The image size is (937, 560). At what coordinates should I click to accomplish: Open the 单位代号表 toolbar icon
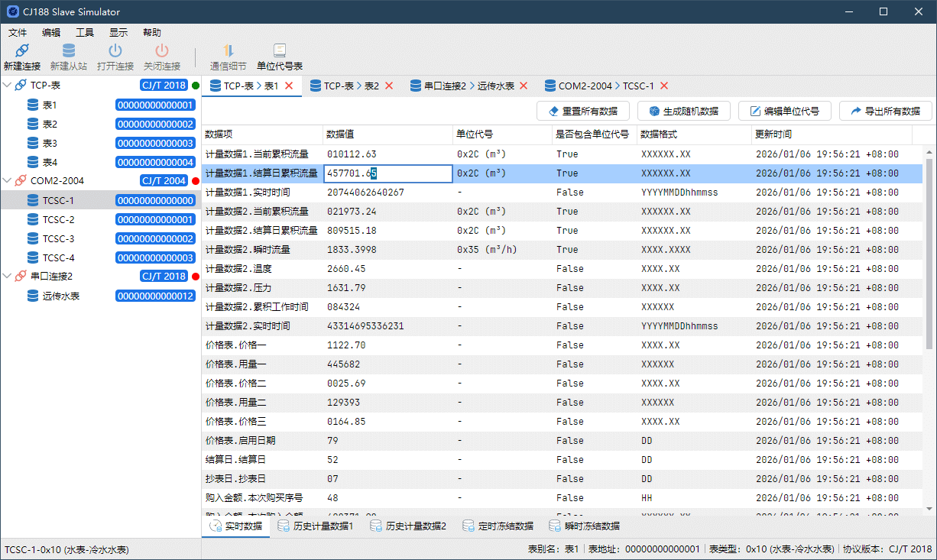[x=280, y=51]
